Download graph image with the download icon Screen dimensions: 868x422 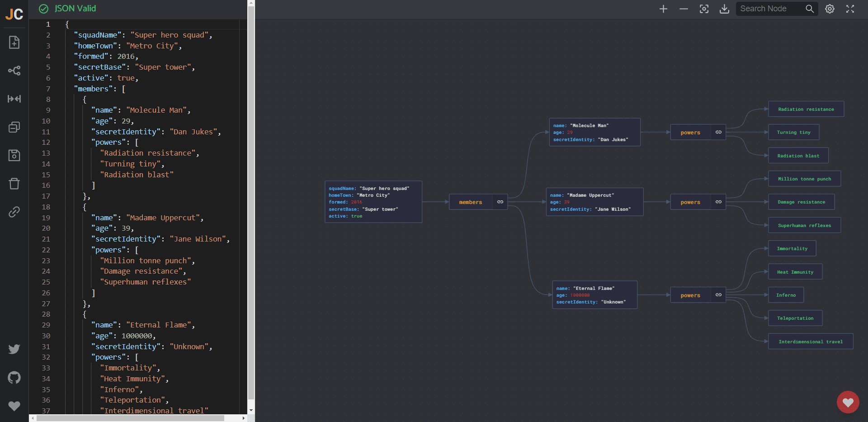click(724, 9)
